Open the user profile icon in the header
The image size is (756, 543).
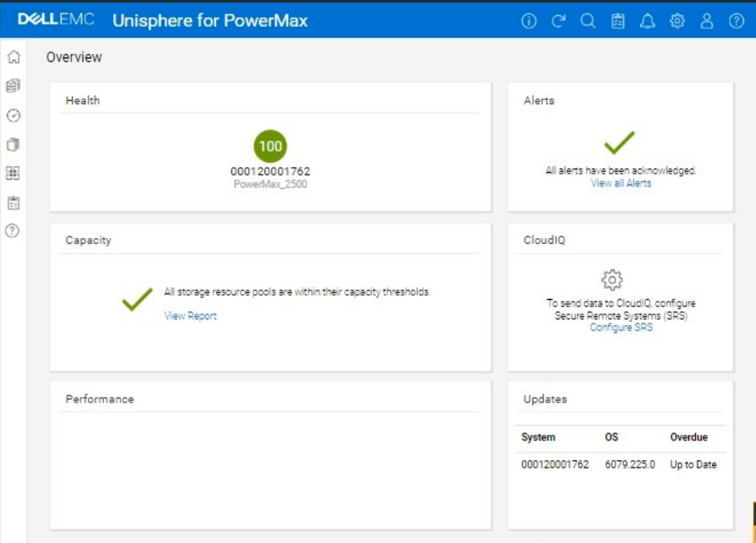pyautogui.click(x=707, y=22)
